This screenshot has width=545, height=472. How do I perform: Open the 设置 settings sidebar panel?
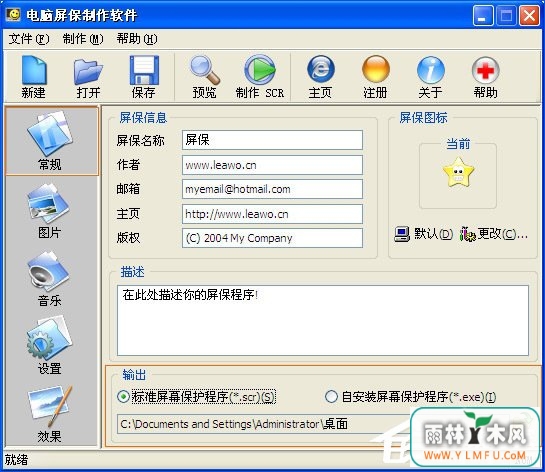[x=49, y=346]
